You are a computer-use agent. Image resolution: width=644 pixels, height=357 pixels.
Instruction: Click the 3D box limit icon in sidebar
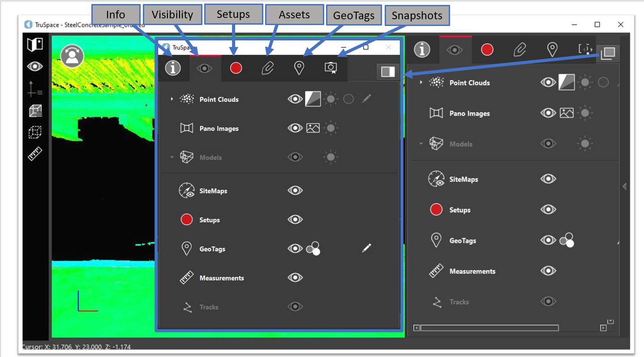[x=35, y=110]
